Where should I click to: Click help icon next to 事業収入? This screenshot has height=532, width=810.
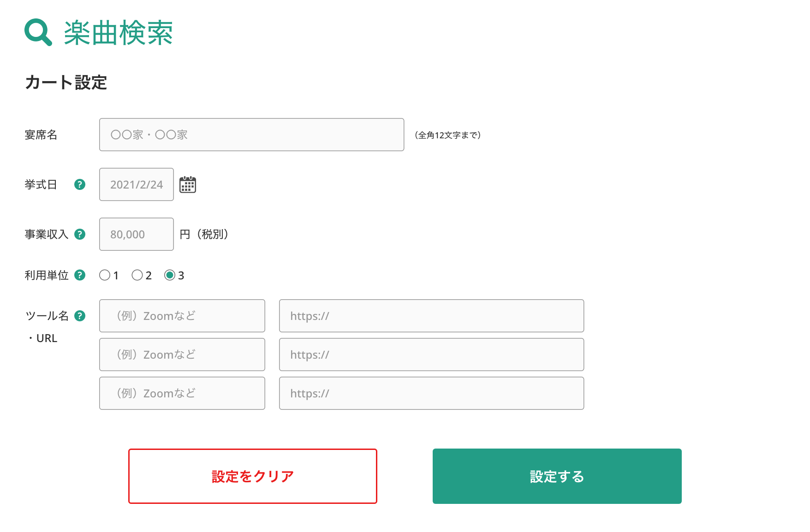click(x=80, y=234)
